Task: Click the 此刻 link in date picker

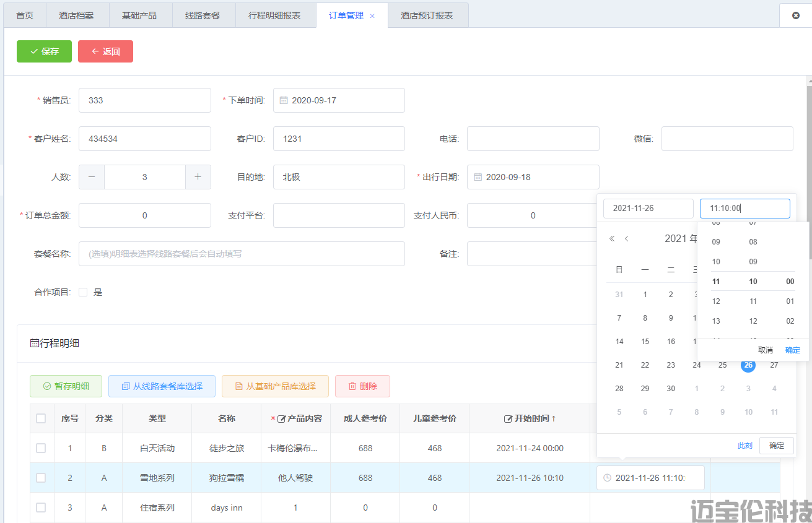Action: coord(745,446)
